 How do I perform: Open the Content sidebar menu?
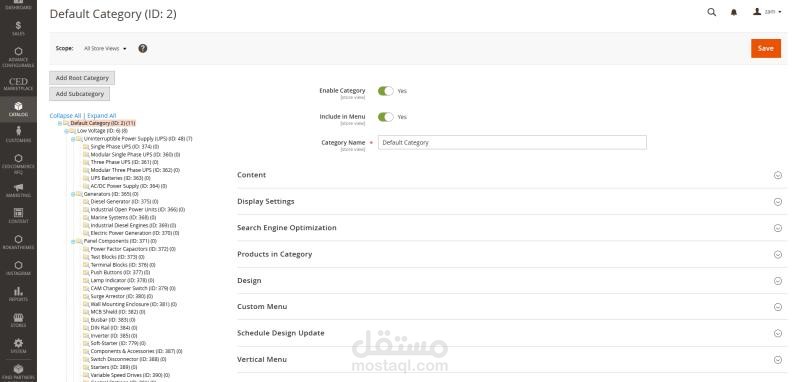(x=18, y=216)
